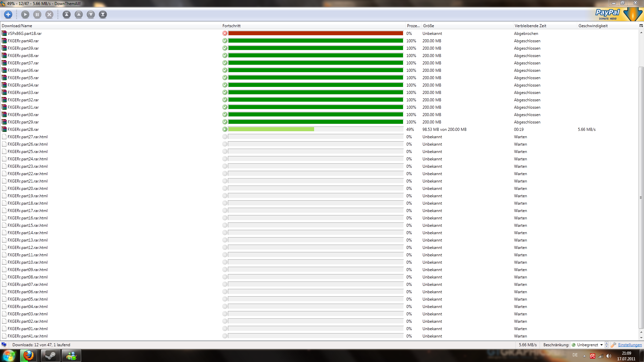
Task: Click 'Abgebrochen' status text
Action: click(526, 33)
